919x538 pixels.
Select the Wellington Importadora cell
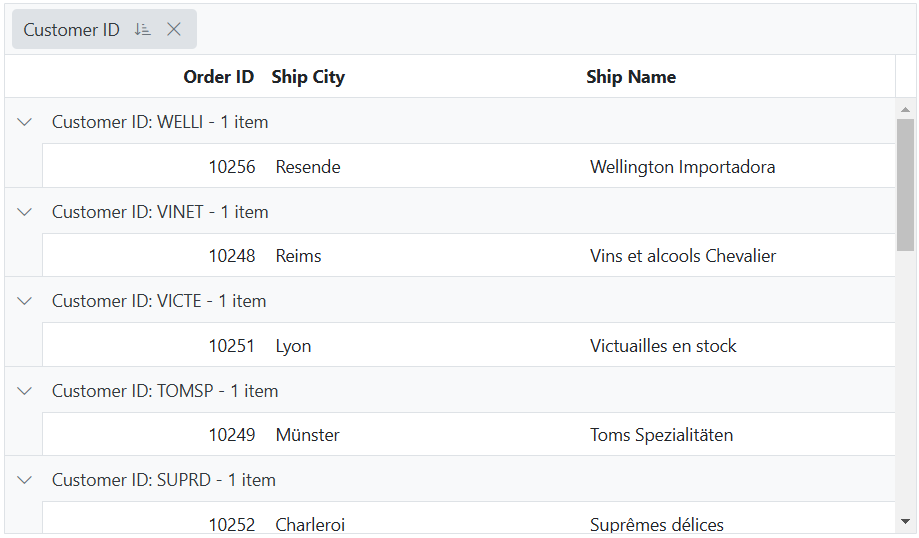click(682, 167)
